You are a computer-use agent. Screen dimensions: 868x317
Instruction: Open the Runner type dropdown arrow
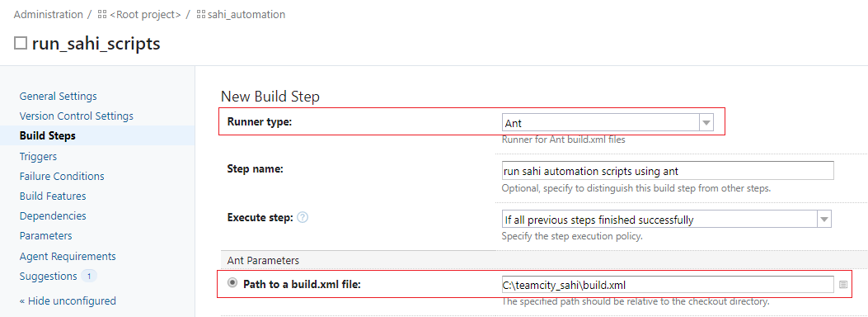point(706,123)
